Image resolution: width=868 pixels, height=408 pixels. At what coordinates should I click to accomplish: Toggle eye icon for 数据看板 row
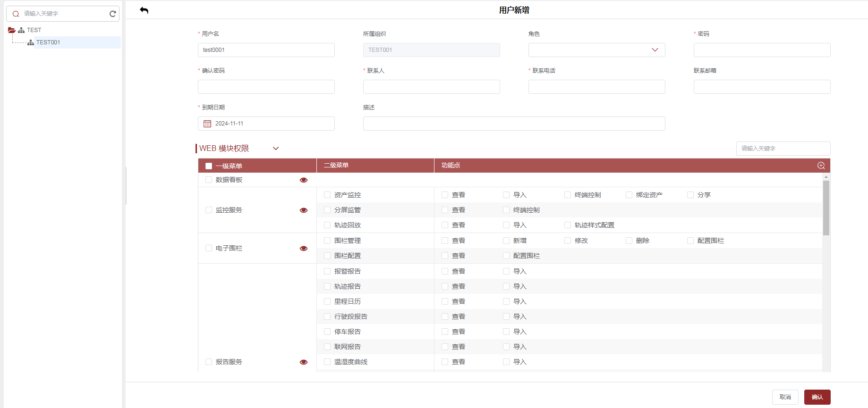(303, 180)
